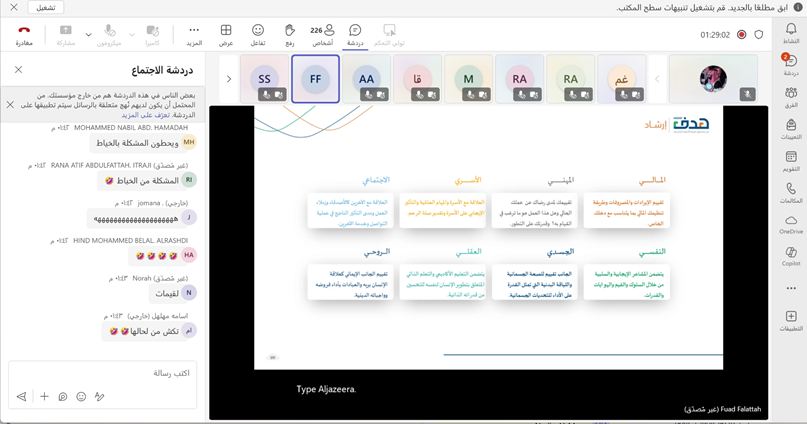Show the People list with 226 participants
The image size is (807, 424).
tap(322, 35)
